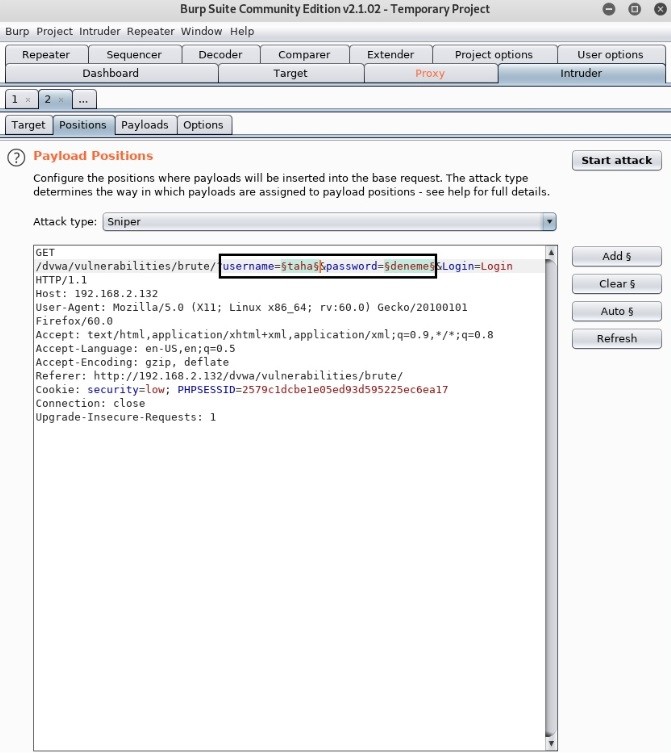The height and width of the screenshot is (755, 671).
Task: Open the Target sub-tab in Intruder
Action: click(x=28, y=125)
